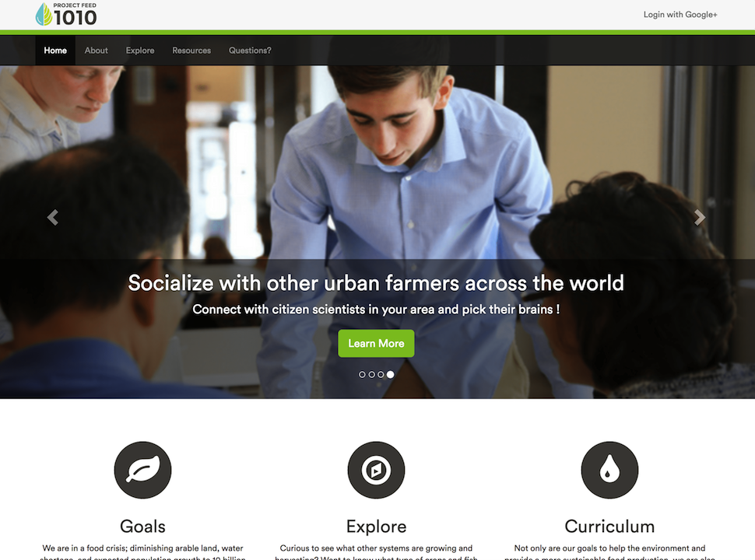Open the Resources navigation item
The image size is (755, 560).
(191, 51)
